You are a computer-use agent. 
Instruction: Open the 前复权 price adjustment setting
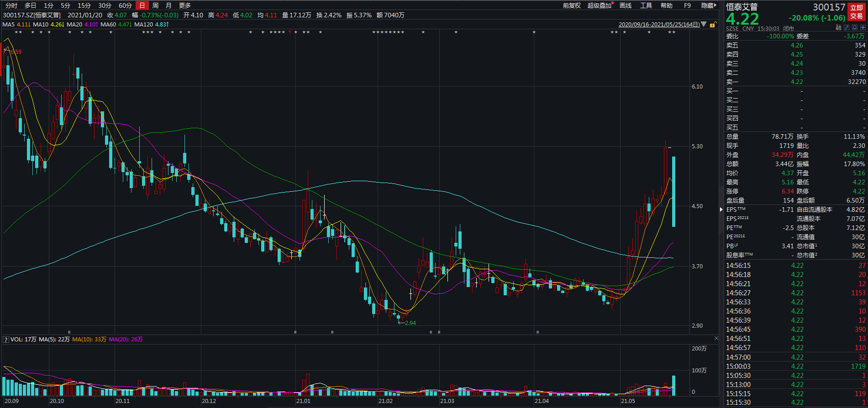tap(572, 5)
